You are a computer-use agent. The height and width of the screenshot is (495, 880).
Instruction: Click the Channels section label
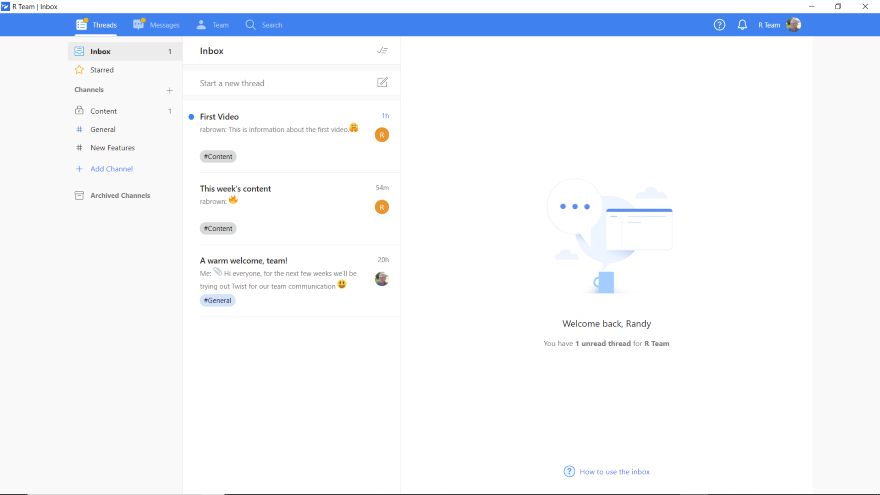(89, 90)
